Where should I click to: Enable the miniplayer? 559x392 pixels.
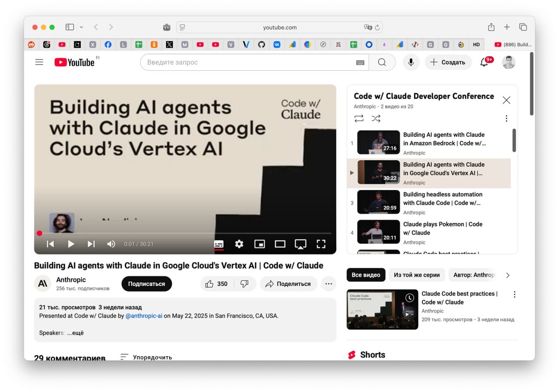click(259, 244)
